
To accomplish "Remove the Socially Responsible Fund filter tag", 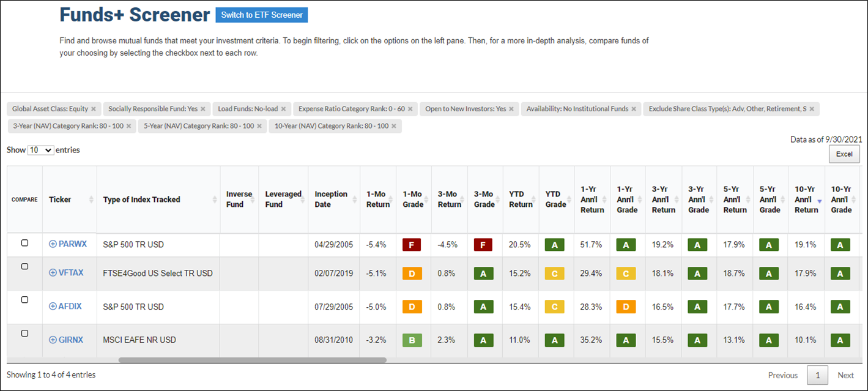I will [203, 109].
